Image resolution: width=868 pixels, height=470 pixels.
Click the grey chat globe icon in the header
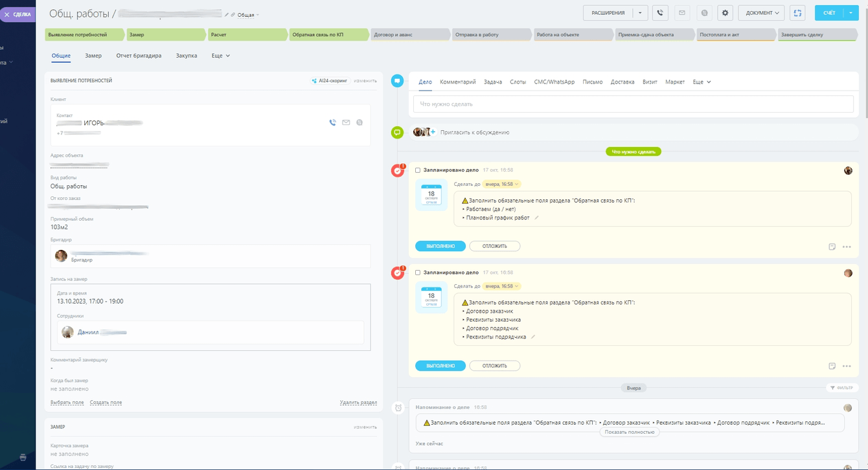coord(704,13)
